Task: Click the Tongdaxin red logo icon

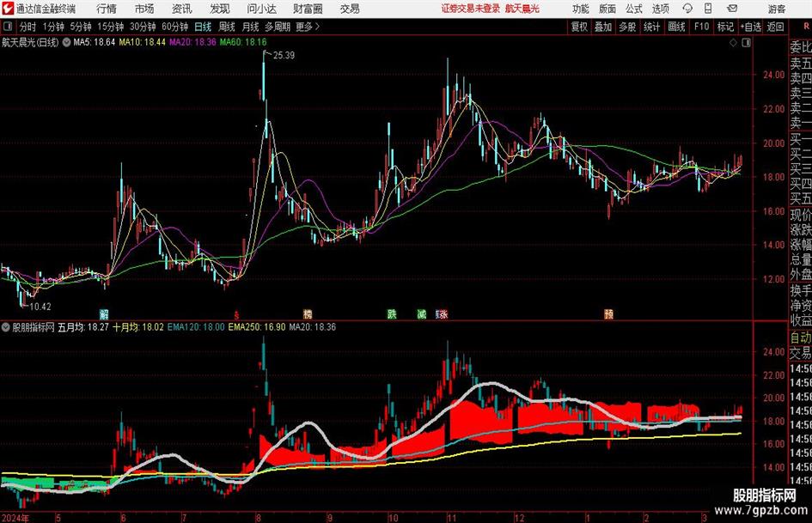Action: [7, 9]
